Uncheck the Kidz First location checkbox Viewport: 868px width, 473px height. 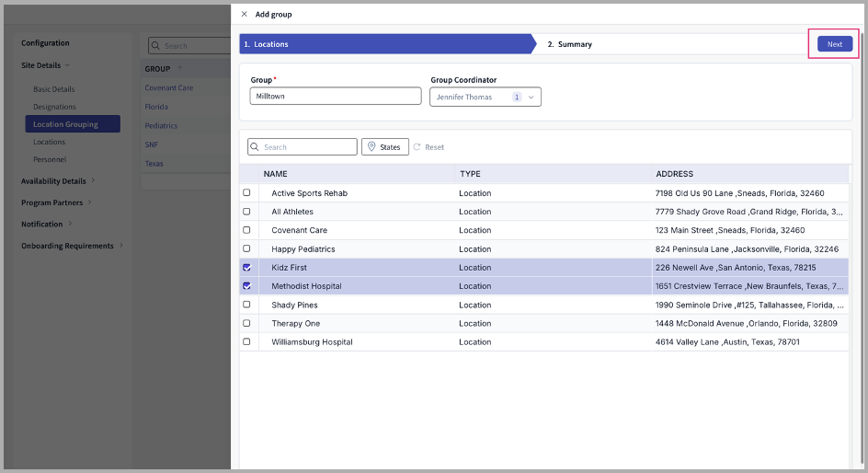point(246,268)
